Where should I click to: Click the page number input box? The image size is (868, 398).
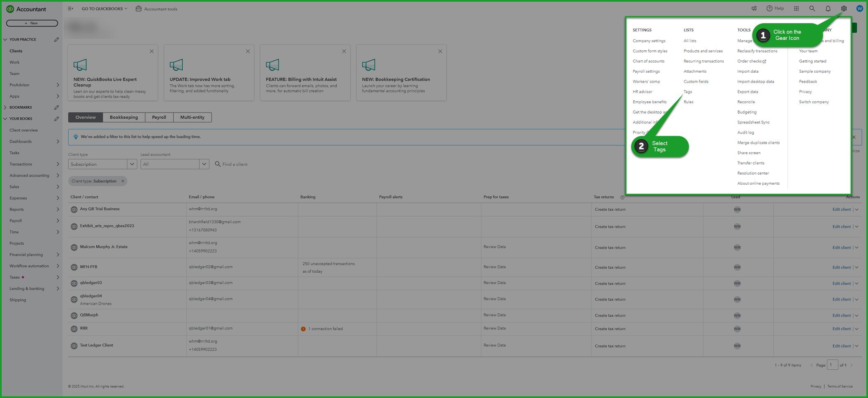click(832, 365)
